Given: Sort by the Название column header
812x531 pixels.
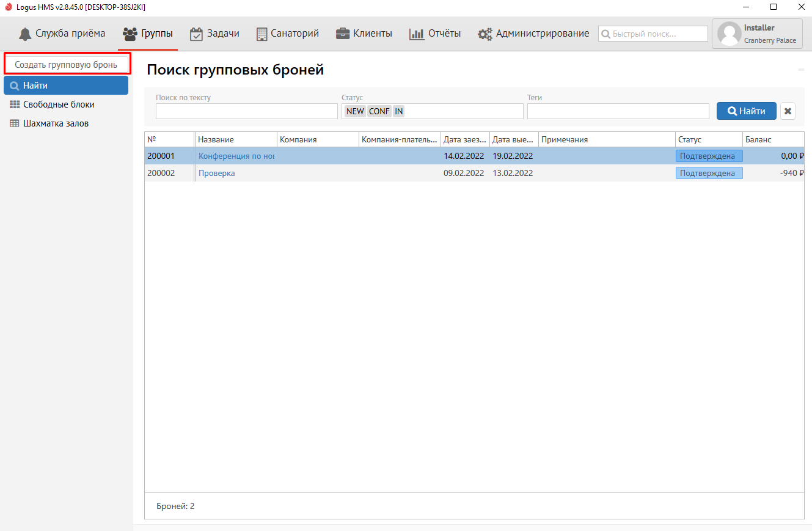Looking at the screenshot, I should [x=236, y=139].
